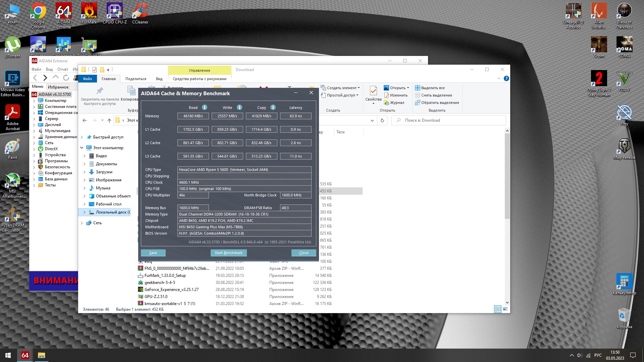Image resolution: width=644 pixels, height=362 pixels.
Task: Click the refresh icon next to address bar
Action: [382, 120]
